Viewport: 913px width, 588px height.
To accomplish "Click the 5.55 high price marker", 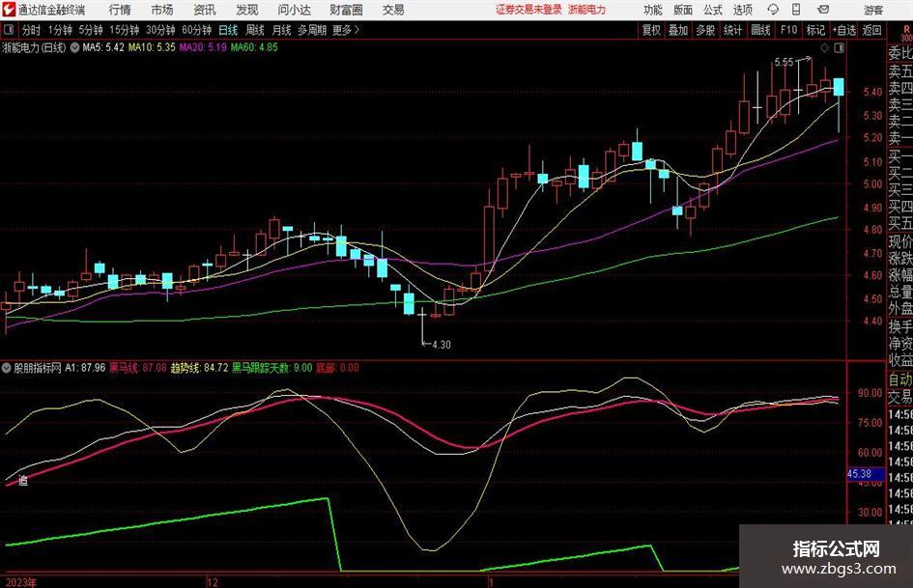I will click(x=784, y=62).
